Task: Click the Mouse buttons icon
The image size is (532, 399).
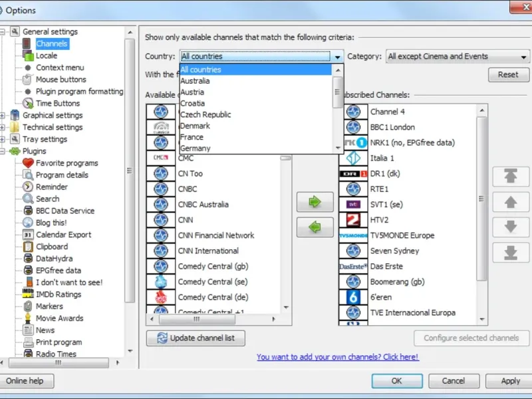Action: tap(27, 79)
